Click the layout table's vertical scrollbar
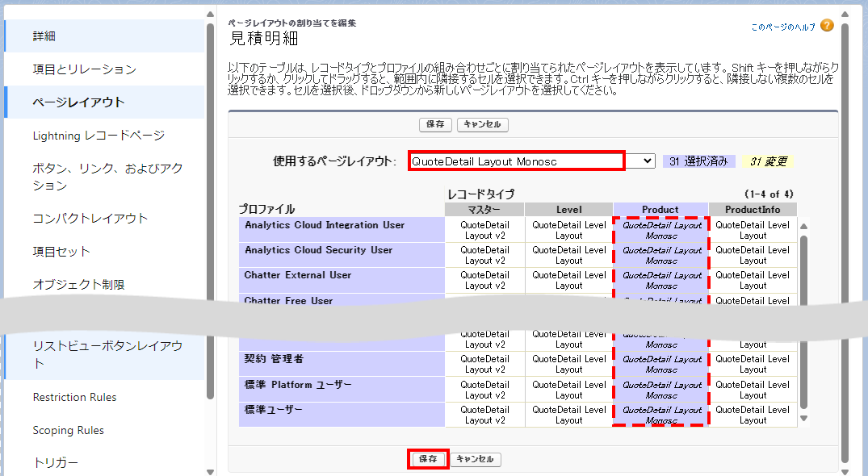 pos(803,323)
